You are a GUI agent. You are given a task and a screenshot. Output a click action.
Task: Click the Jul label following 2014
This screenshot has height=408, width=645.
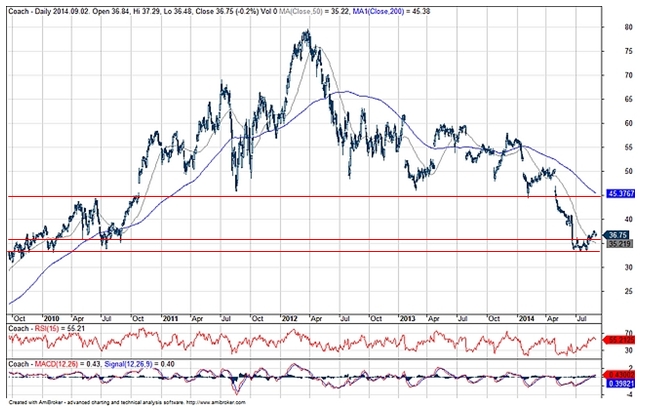(x=582, y=319)
